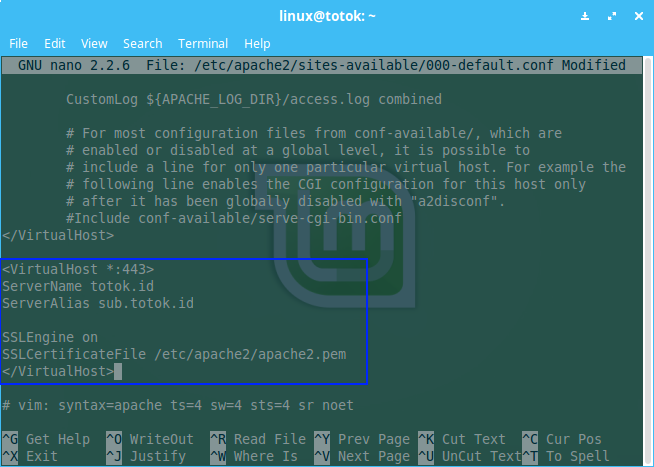Click the '# enabled or disabled' comment line
This screenshot has width=654, height=467.
(x=298, y=151)
